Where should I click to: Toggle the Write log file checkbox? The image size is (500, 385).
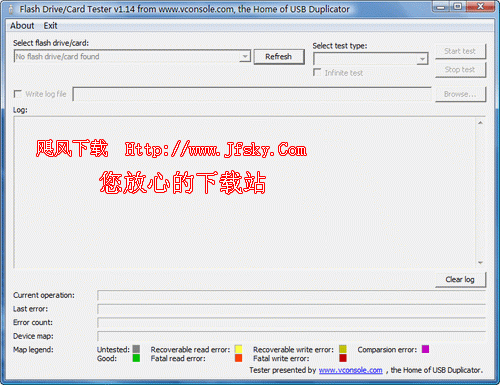[17, 94]
